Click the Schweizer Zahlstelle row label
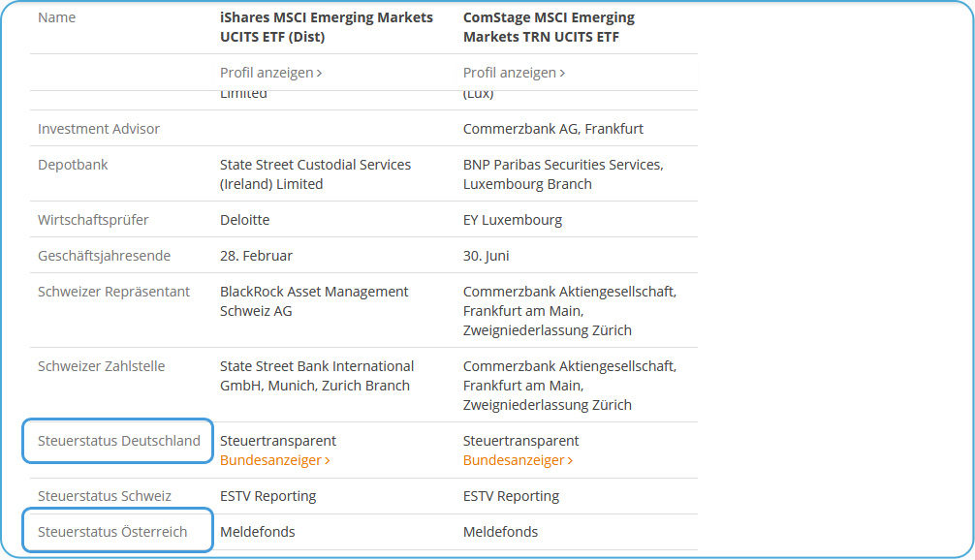Image resolution: width=975 pixels, height=560 pixels. 102,366
